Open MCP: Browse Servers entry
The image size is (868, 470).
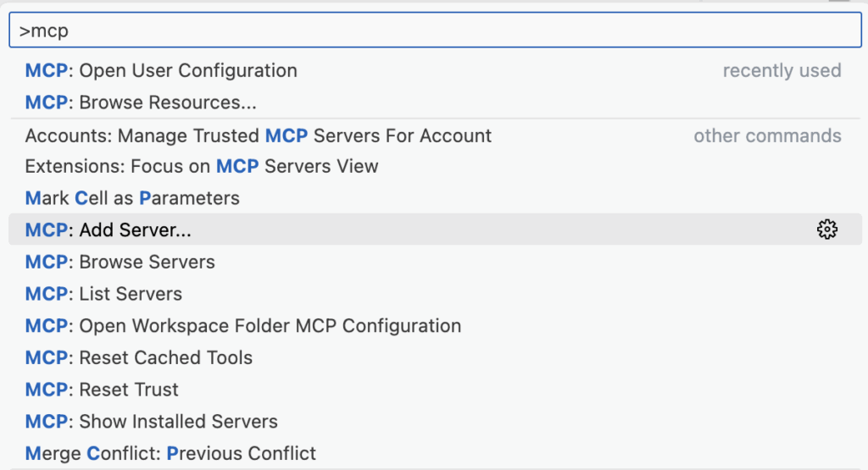pos(120,262)
